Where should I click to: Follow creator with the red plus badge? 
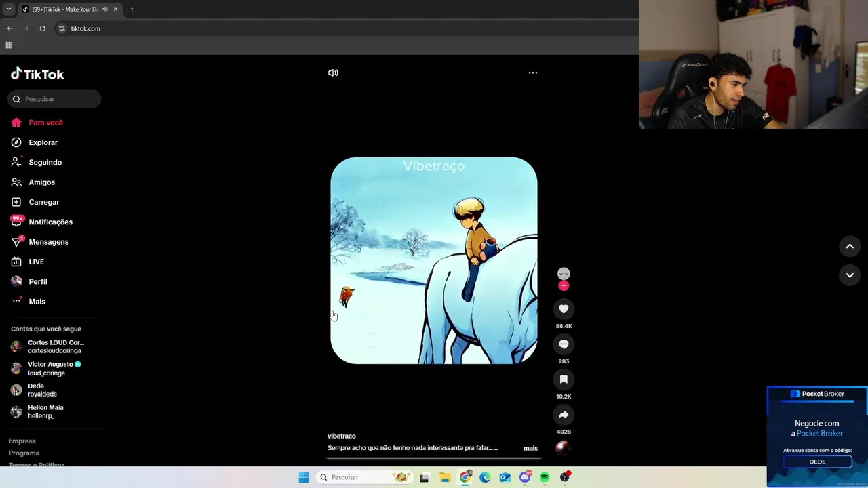pyautogui.click(x=564, y=286)
